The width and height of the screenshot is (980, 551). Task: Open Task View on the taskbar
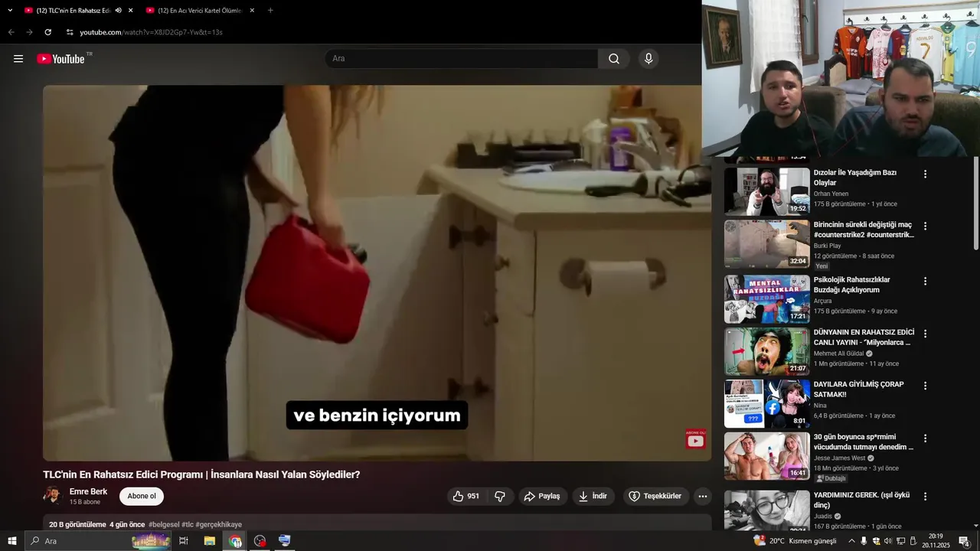(x=184, y=541)
